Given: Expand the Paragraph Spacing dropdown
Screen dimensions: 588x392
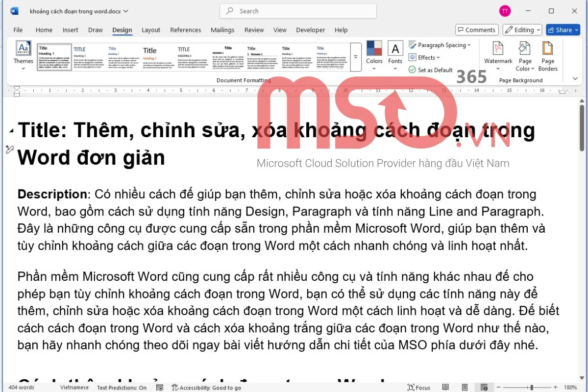Looking at the screenshot, I should 440,45.
